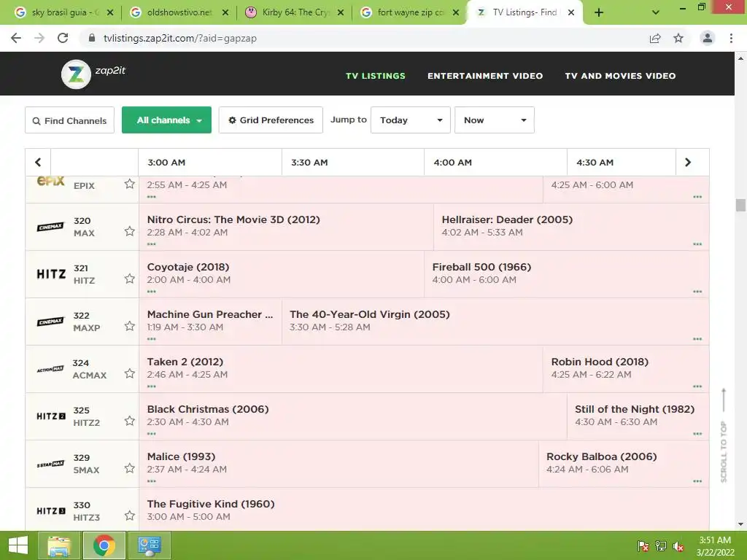Screen dimensions: 747x560
Task: Click the HITZ2 logo for channel 325
Action: click(51, 416)
